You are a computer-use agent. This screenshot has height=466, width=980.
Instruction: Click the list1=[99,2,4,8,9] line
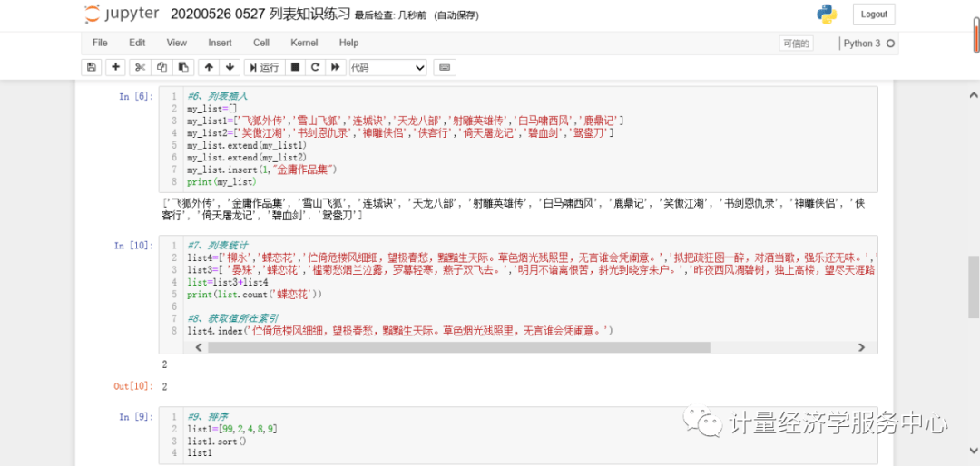tap(232, 429)
